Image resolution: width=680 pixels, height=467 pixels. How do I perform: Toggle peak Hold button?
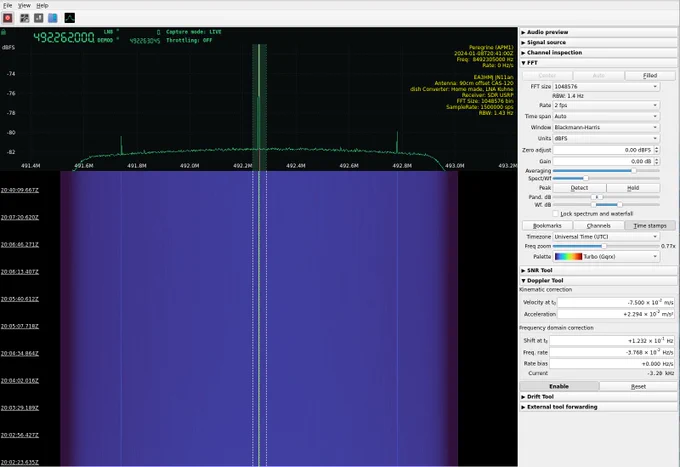tap(633, 188)
